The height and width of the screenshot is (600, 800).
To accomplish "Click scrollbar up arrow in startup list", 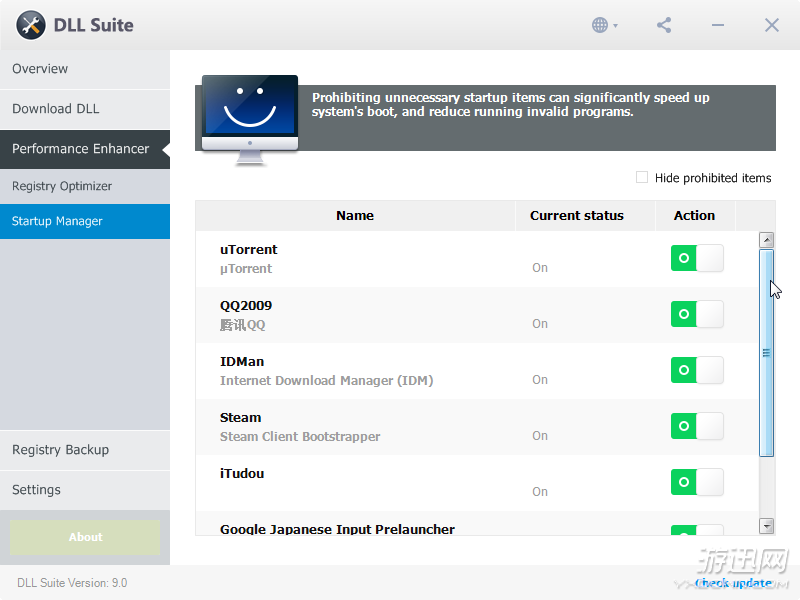I will [x=766, y=240].
